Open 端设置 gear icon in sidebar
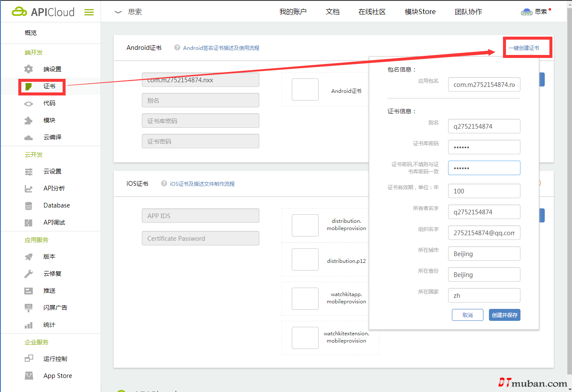The image size is (572, 392). (29, 69)
